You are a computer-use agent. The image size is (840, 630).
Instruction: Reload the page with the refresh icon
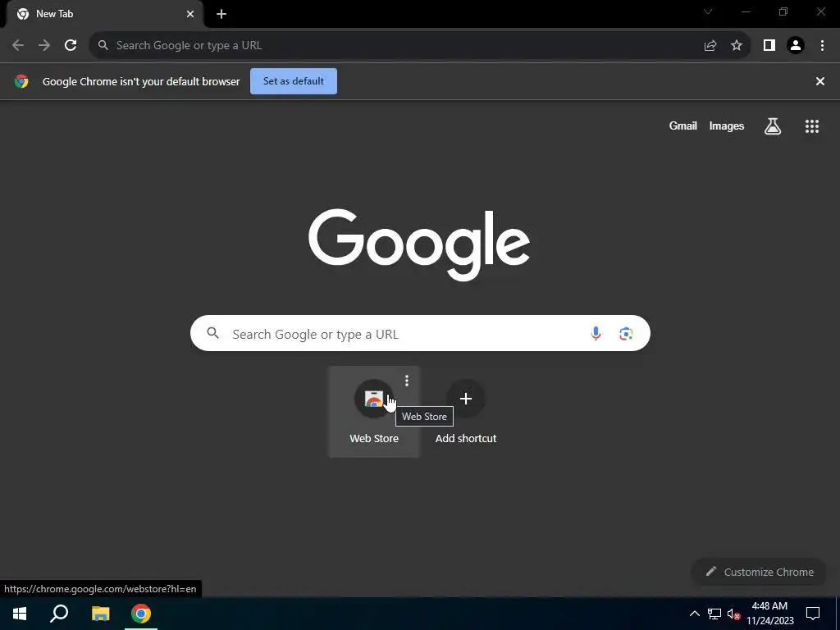click(71, 45)
